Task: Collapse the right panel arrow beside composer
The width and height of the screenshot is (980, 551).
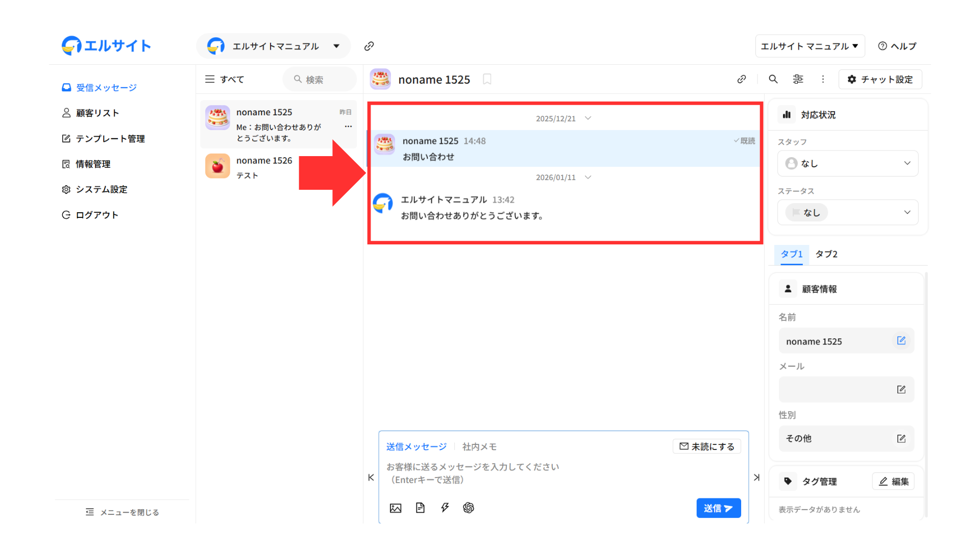Action: tap(756, 478)
